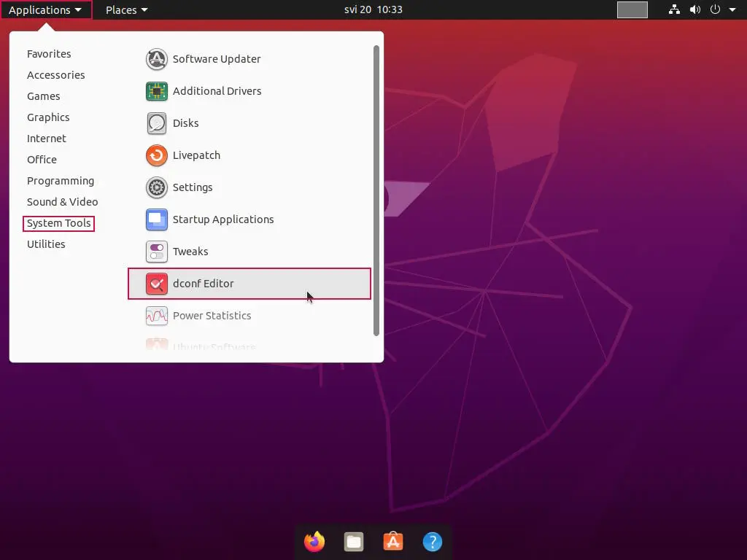
Task: Open the Help icon in dock
Action: click(x=433, y=542)
